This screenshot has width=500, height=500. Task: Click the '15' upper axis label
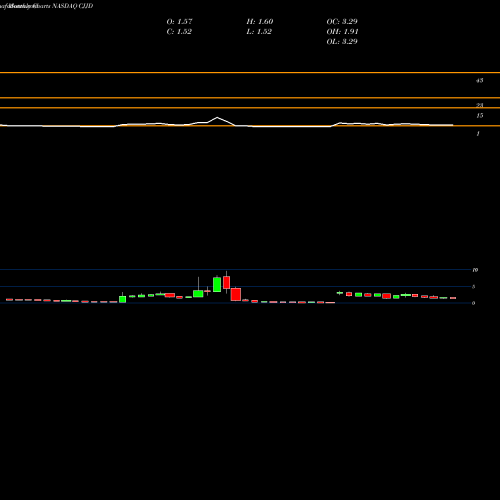[x=479, y=116]
